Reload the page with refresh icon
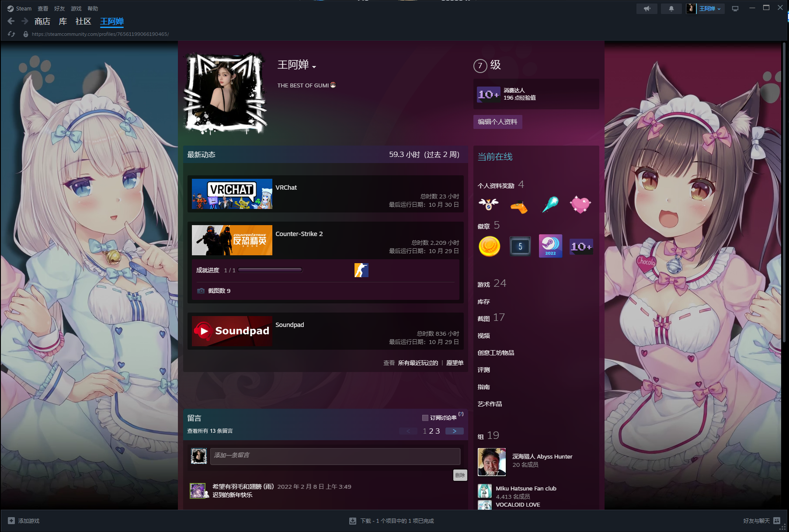The image size is (789, 532). [x=12, y=34]
